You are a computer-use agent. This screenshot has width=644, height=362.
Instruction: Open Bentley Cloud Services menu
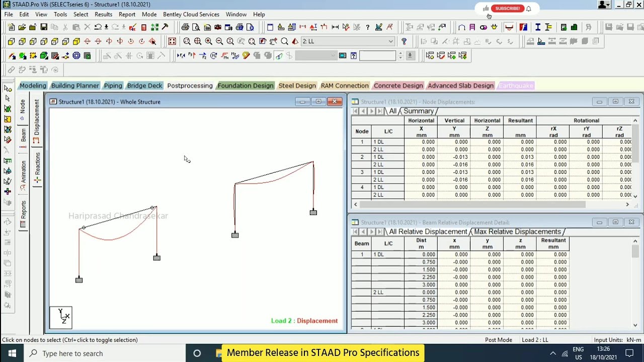click(191, 15)
